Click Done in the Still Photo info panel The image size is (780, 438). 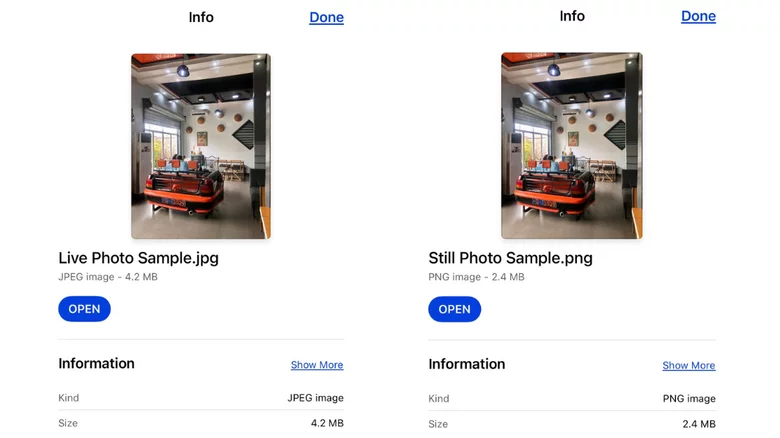pyautogui.click(x=698, y=16)
